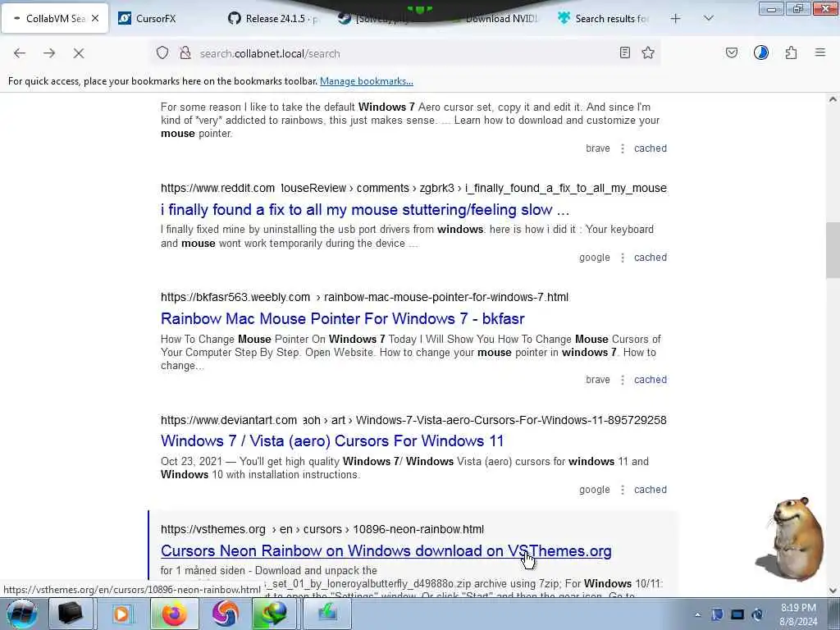840x630 pixels.
Task: Expand options dots beside bkfasr brave label
Action: tap(622, 380)
